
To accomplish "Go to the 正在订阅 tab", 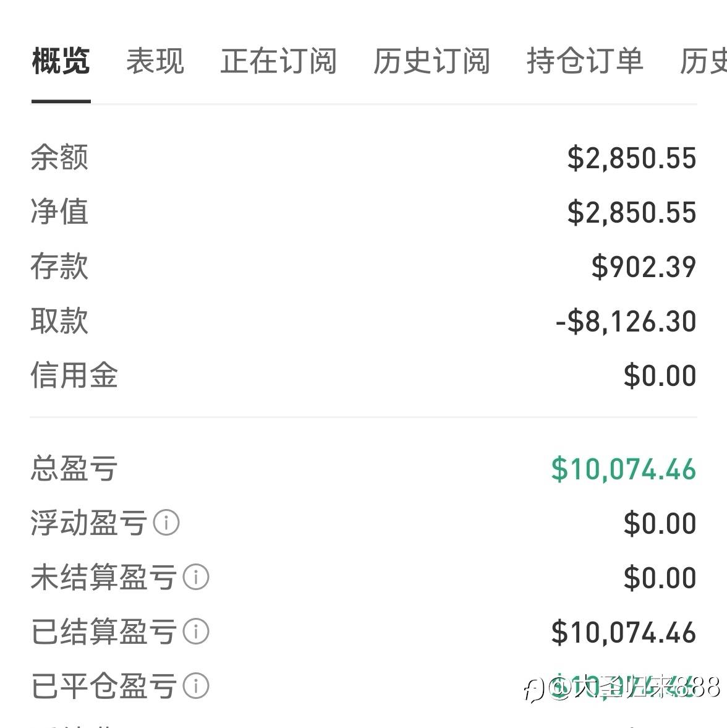I will coord(278,61).
